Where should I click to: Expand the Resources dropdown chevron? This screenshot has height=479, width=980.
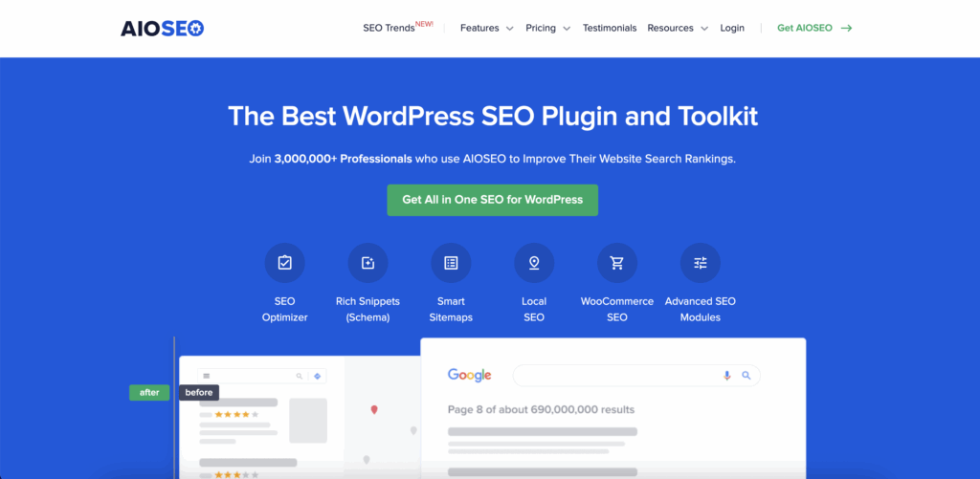point(704,29)
